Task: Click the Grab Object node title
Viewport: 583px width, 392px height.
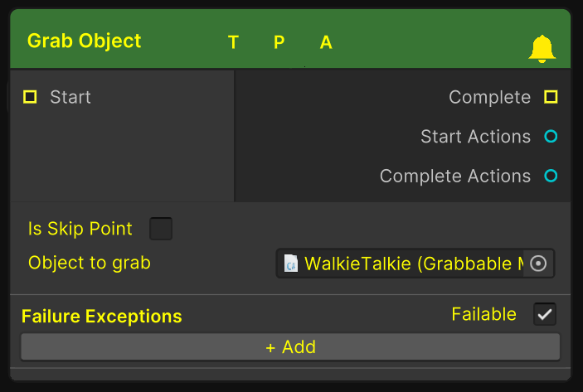Action: [x=84, y=41]
